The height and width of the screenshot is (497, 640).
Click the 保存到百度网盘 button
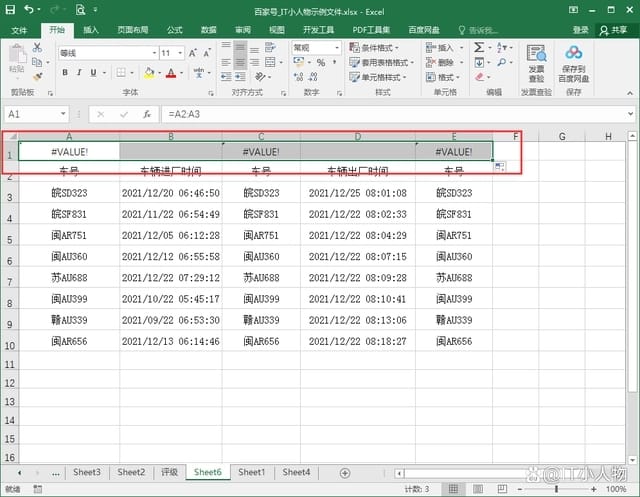pos(573,64)
